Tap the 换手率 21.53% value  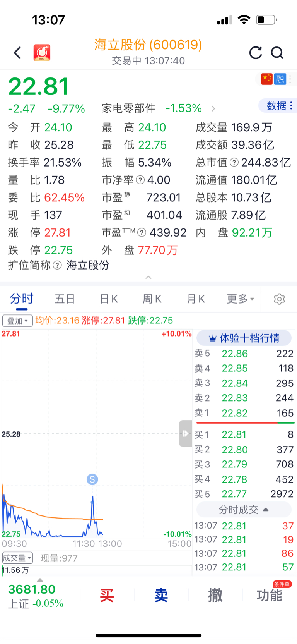click(x=63, y=163)
